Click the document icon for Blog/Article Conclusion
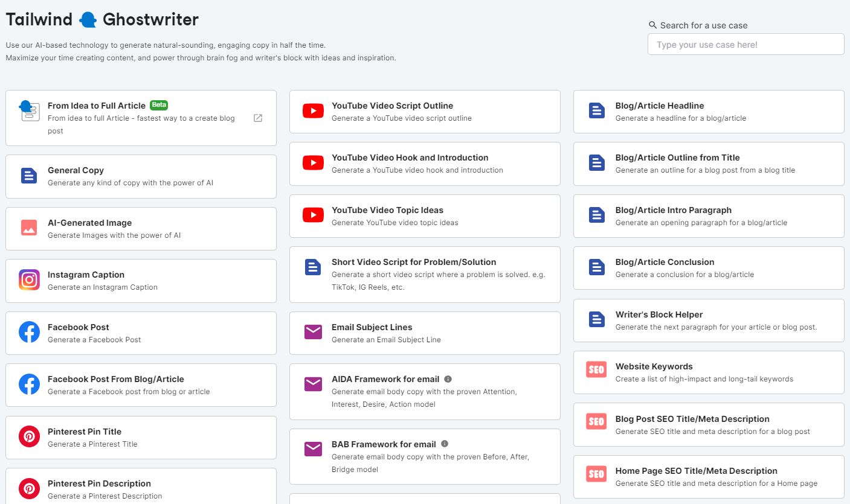Screen dimensions: 850x504 pos(597,267)
